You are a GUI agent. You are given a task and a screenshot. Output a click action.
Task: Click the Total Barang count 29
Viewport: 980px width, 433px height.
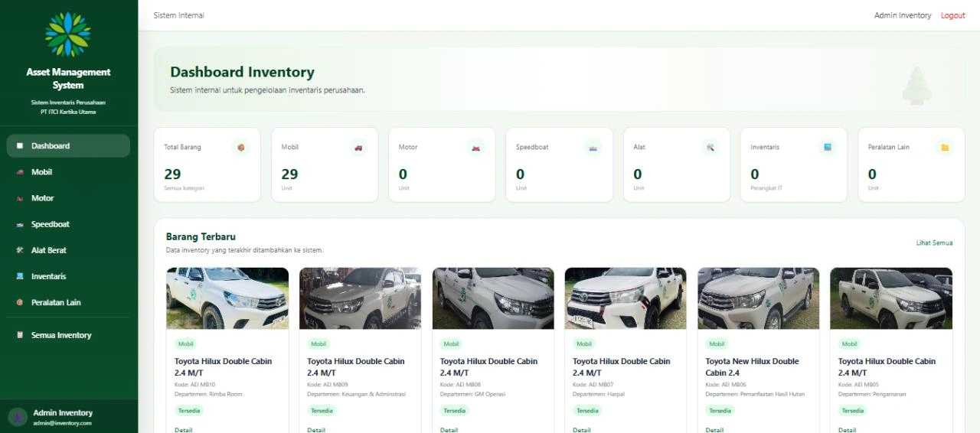tap(172, 174)
